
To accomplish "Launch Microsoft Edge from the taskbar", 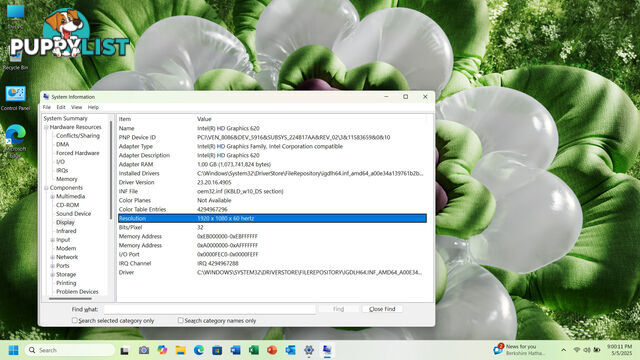I will tap(199, 350).
